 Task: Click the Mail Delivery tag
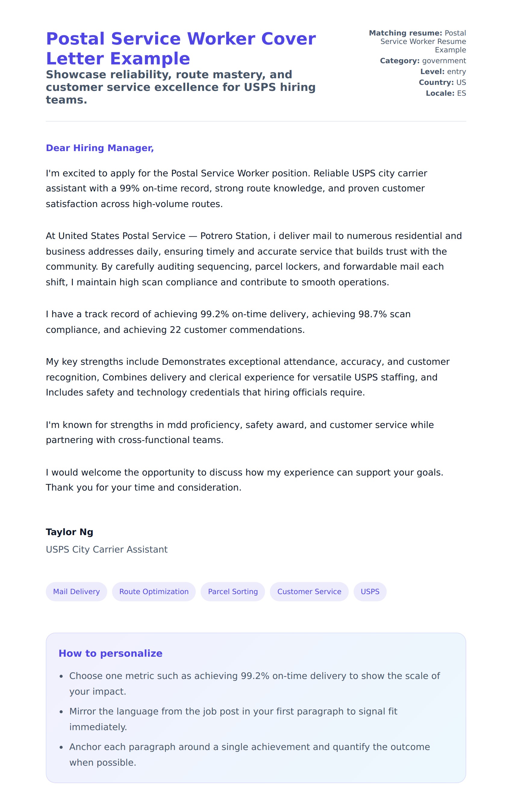(76, 591)
